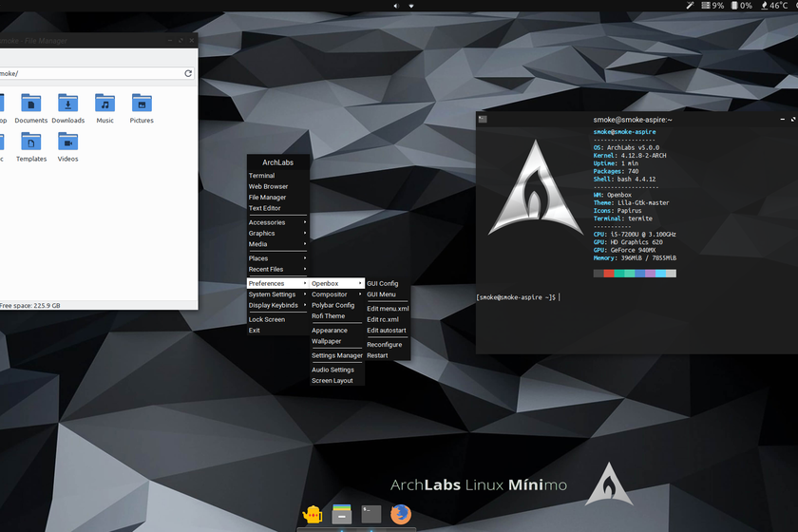Open the Music folder icon
The width and height of the screenshot is (798, 532).
(x=104, y=104)
